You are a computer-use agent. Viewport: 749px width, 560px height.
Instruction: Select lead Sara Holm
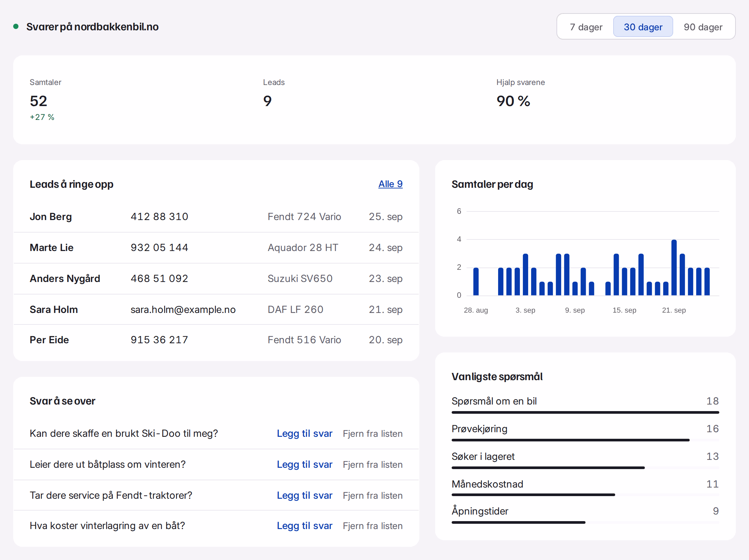point(53,309)
